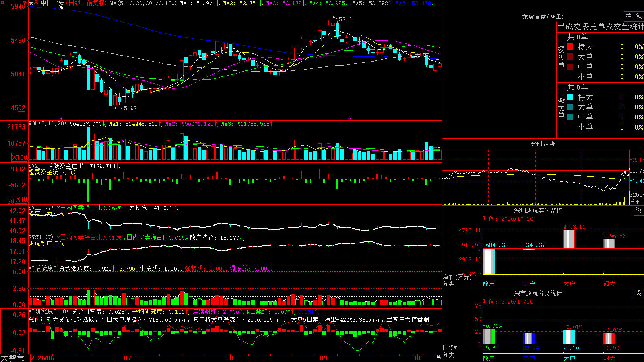Switch the 龙虎看盘 panel to 柱 view

[x=629, y=16]
